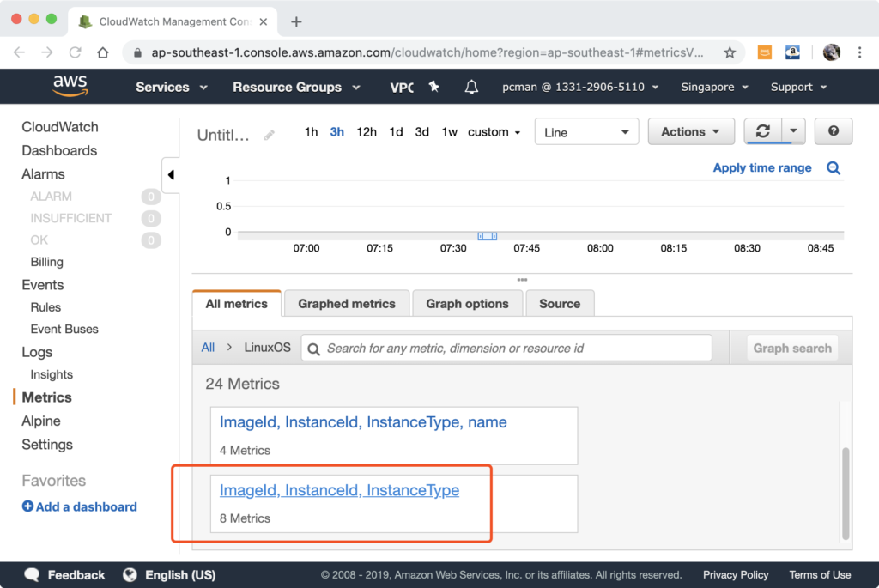Open the Chrome profile avatar
This screenshot has width=879, height=588.
[x=831, y=52]
